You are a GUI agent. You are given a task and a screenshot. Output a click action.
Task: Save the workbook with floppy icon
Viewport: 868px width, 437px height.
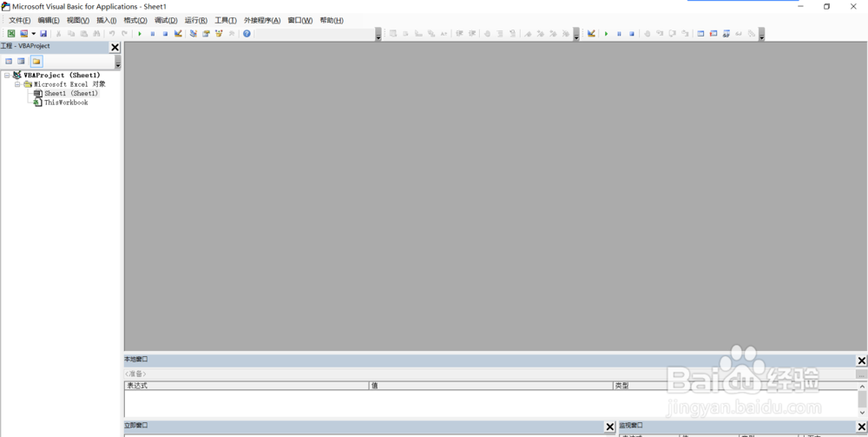coord(43,34)
